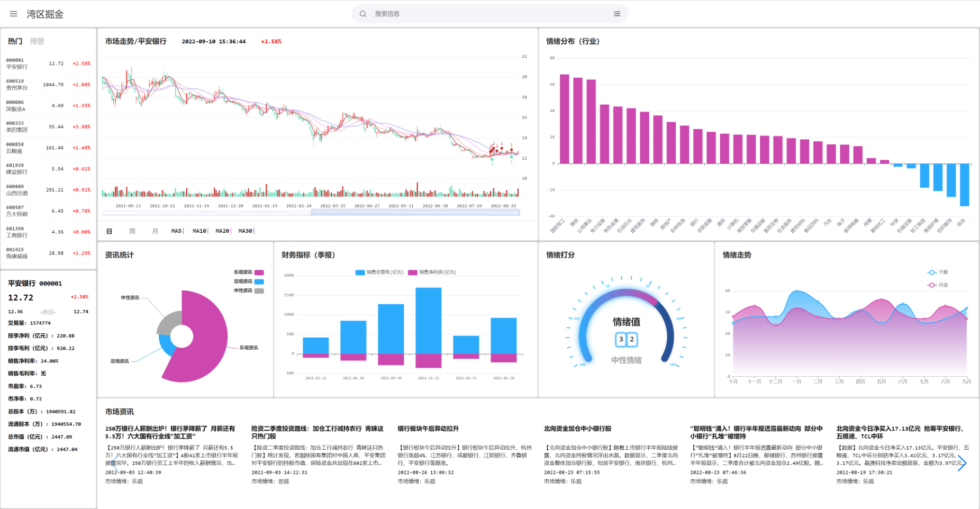The height and width of the screenshot is (509, 980).
Task: Click the 交易量: 1574774 entry
Action: [29, 323]
